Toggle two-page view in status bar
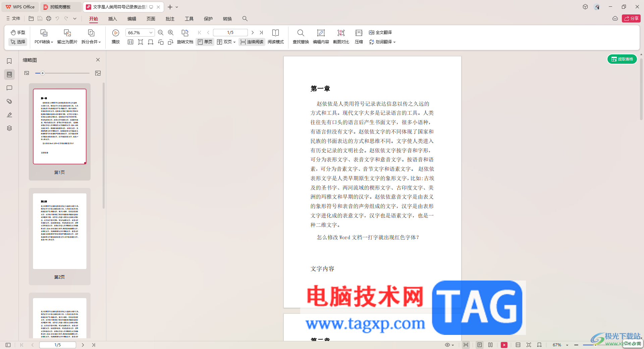Viewport: 644px width, 349px height. coord(490,345)
